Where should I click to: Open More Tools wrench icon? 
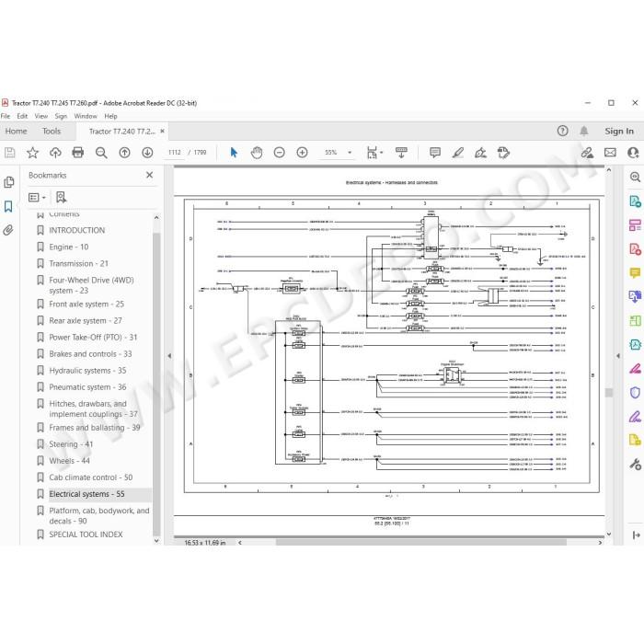[635, 465]
